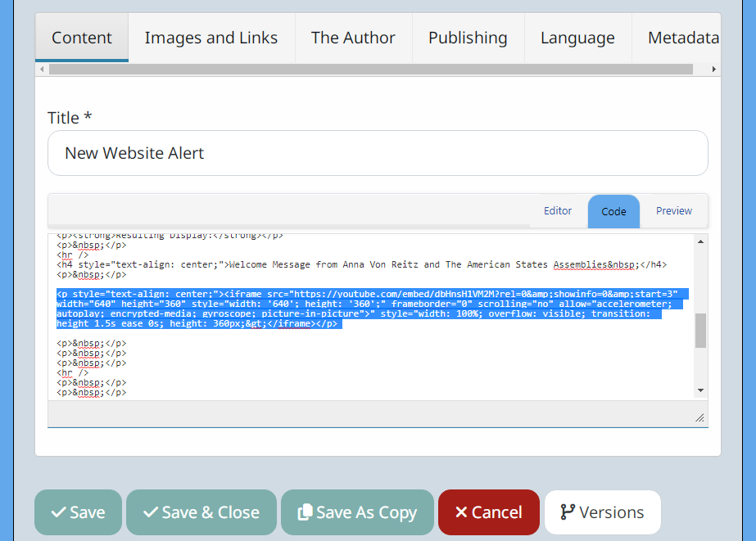
Task: Click the vertical scrollbar thumb in code editor
Action: pyautogui.click(x=701, y=331)
